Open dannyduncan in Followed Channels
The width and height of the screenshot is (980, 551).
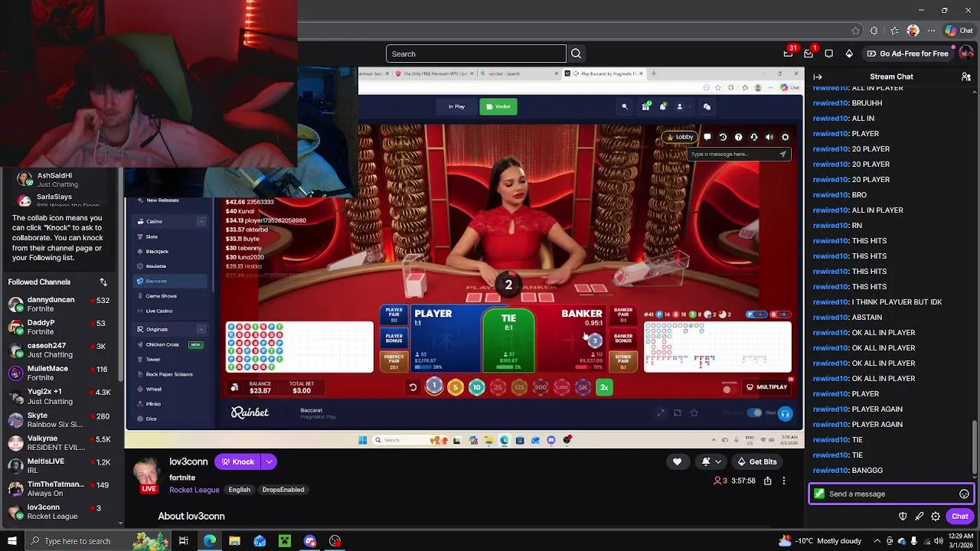click(60, 304)
